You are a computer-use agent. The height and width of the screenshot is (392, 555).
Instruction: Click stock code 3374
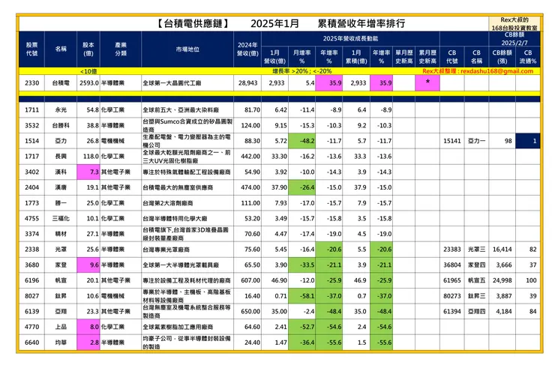point(31,234)
